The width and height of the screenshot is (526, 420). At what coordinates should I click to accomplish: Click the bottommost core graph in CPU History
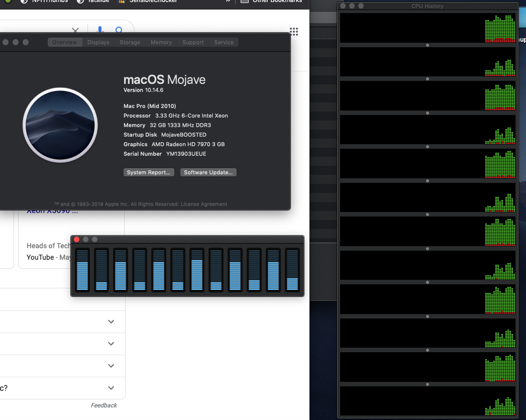[x=428, y=401]
